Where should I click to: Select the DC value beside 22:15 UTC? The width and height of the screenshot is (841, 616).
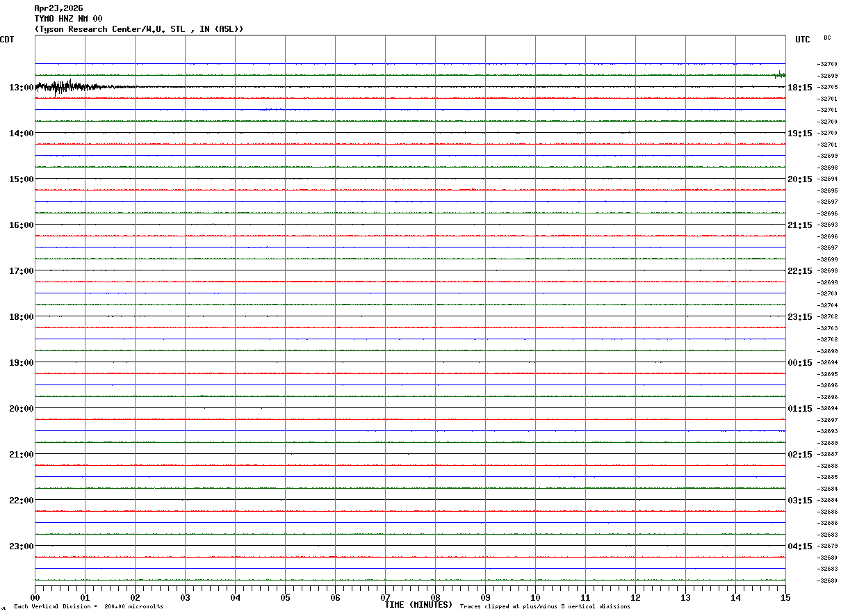coord(828,270)
